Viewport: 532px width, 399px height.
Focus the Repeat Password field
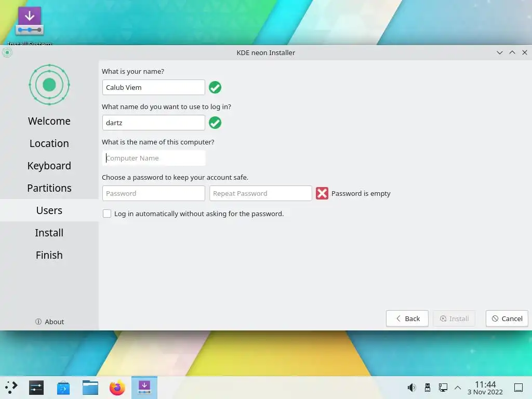pos(261,193)
